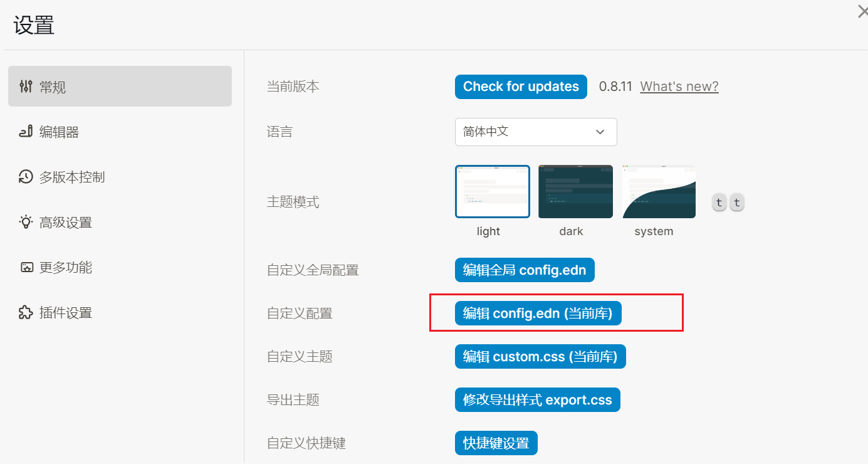The image size is (868, 464).
Task: Click the 多版本控制 version control icon
Action: pyautogui.click(x=26, y=177)
